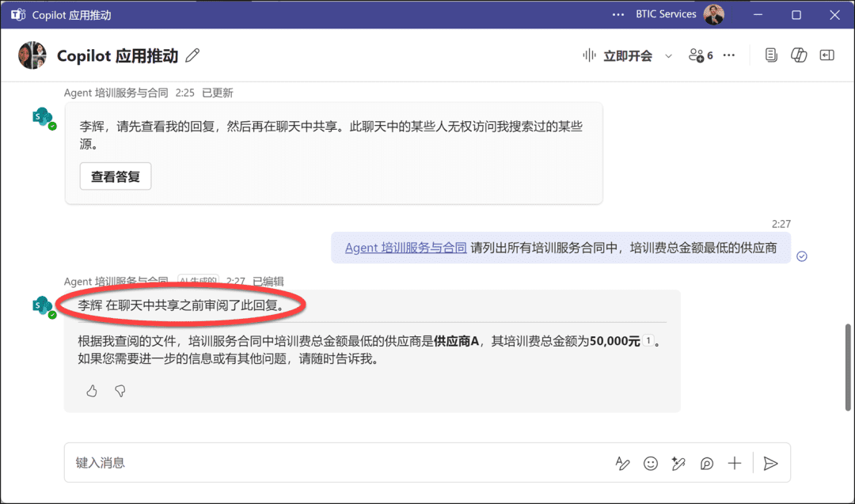Image resolution: width=855 pixels, height=504 pixels.
Task: Click 供应商A bold text in reply
Action: tap(457, 341)
